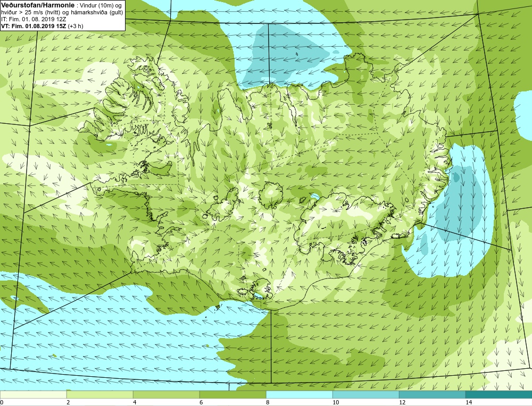
Task: Click the legend scale value 10
Action: click(x=336, y=402)
